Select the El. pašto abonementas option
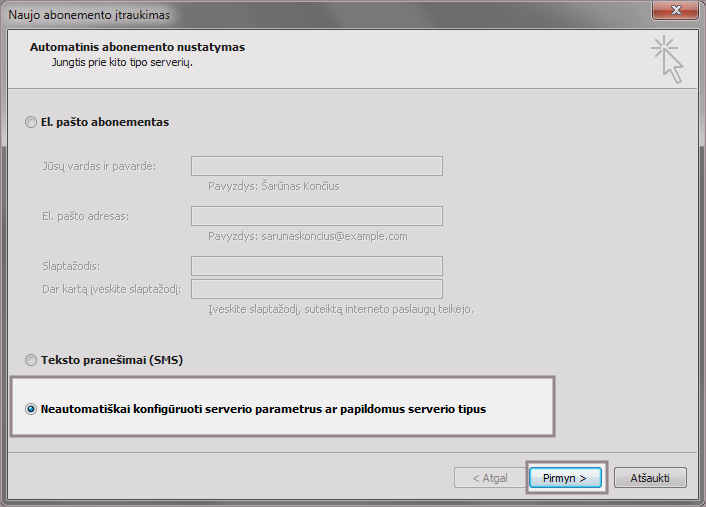The image size is (706, 507). (x=32, y=123)
